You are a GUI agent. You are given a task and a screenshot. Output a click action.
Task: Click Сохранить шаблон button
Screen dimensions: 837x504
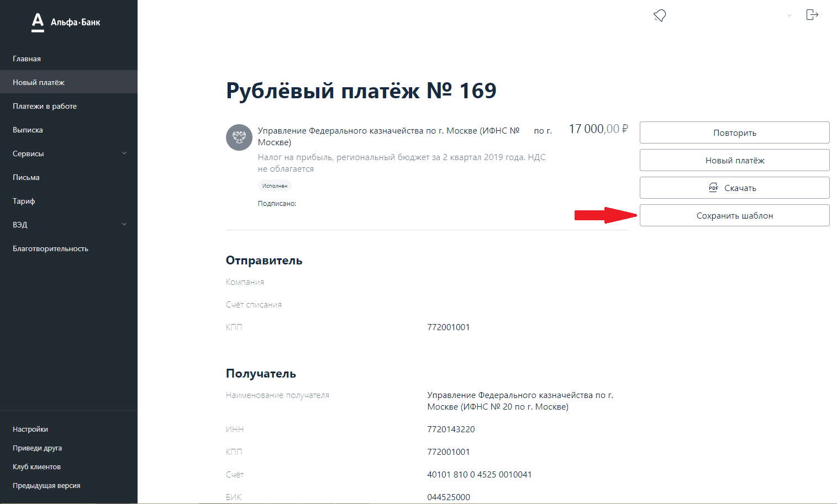[x=734, y=215]
